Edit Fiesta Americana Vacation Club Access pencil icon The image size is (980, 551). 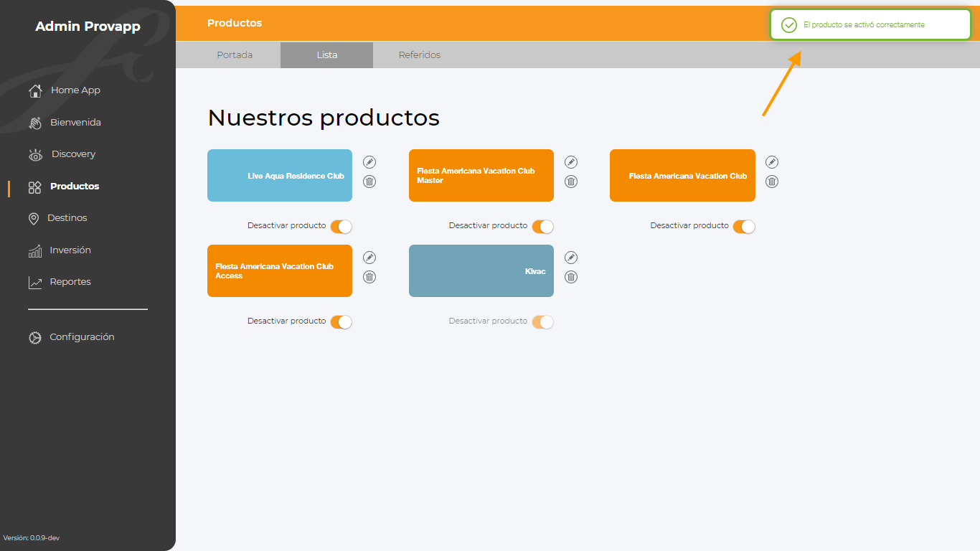pyautogui.click(x=369, y=258)
